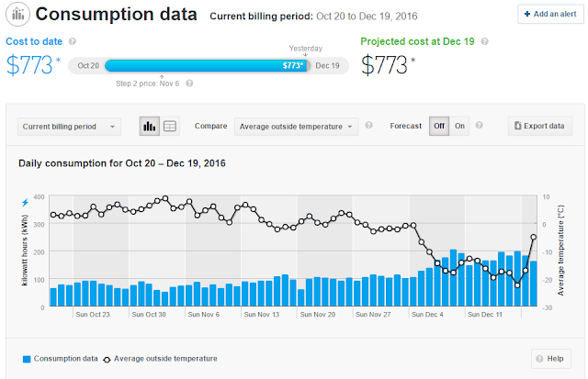Click Export data button
Screen dimensions: 588x379
[x=540, y=127]
